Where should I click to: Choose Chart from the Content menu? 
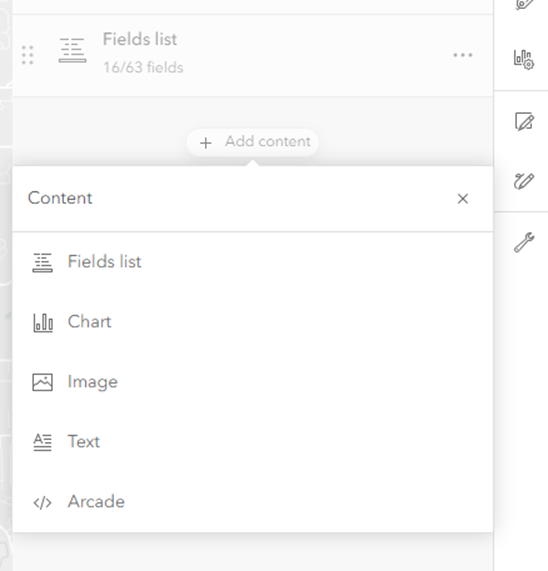tap(253, 322)
